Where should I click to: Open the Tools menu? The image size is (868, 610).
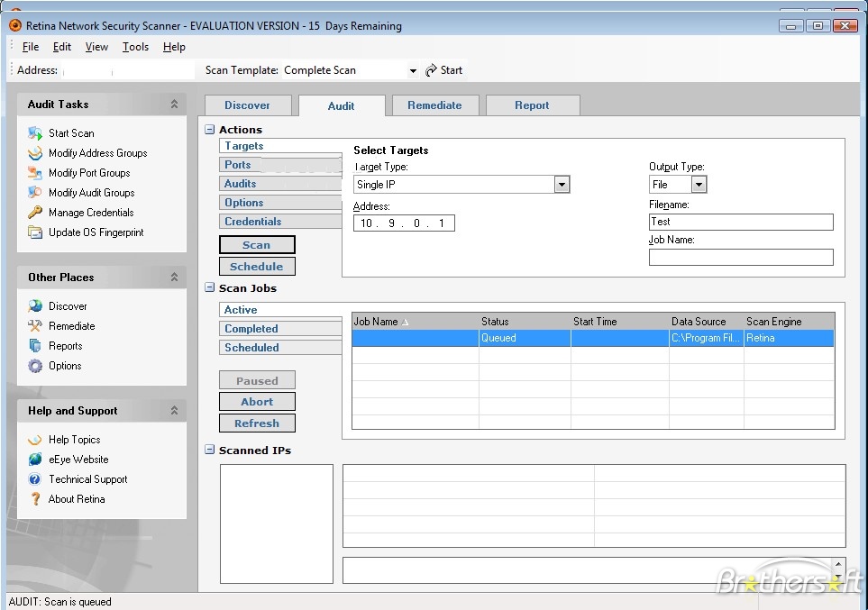point(135,47)
